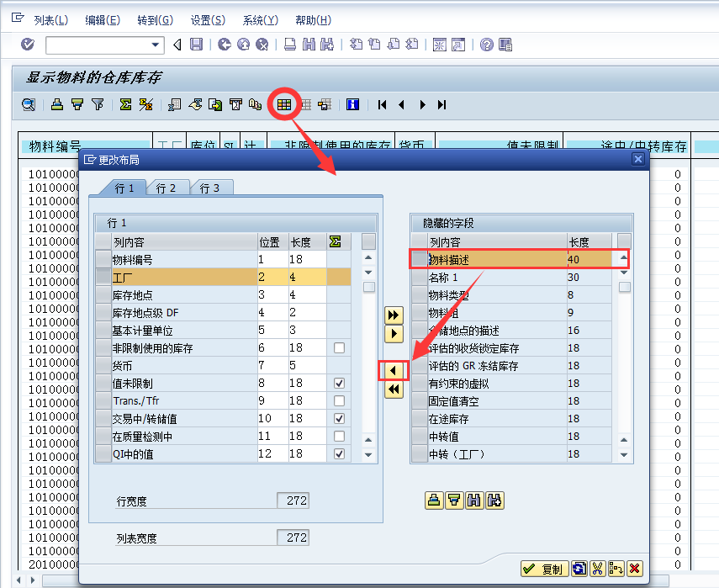Switch to the 行 2 tab
Screen dimensions: 719x588
click(x=168, y=188)
